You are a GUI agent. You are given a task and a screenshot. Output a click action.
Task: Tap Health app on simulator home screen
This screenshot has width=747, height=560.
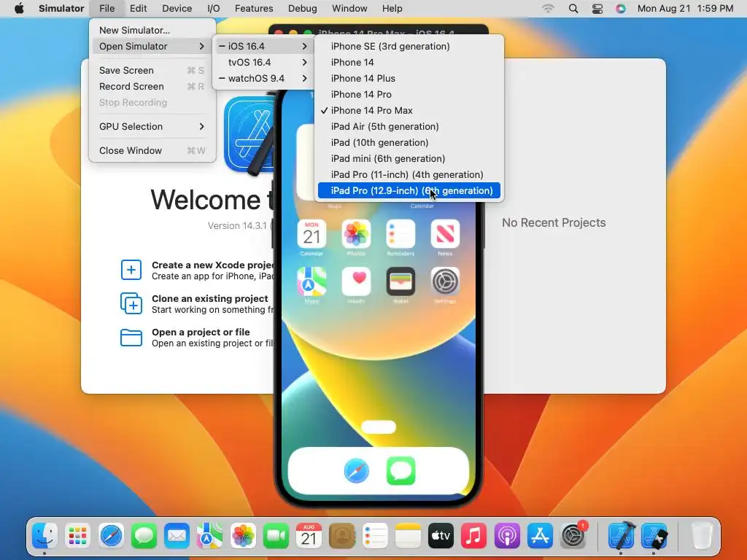click(356, 281)
